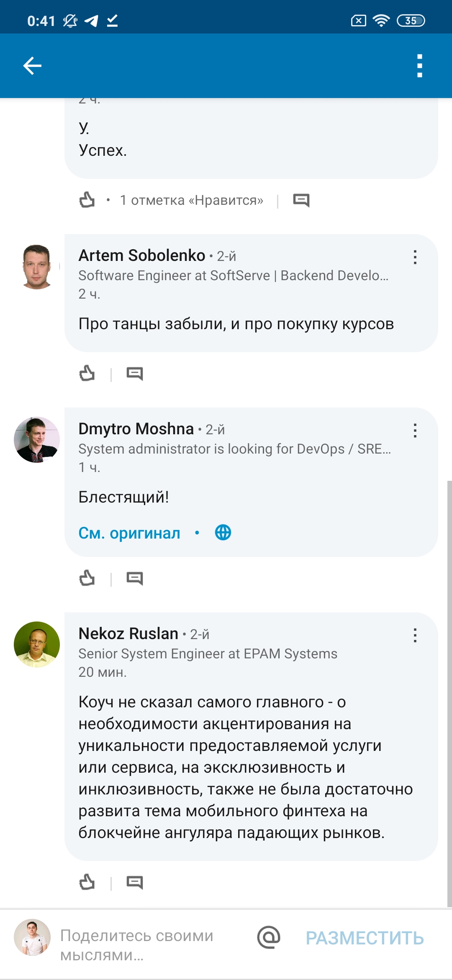This screenshot has height=980, width=452.
Task: Reply to Nekoz Ruslan's comment
Action: pos(135,882)
